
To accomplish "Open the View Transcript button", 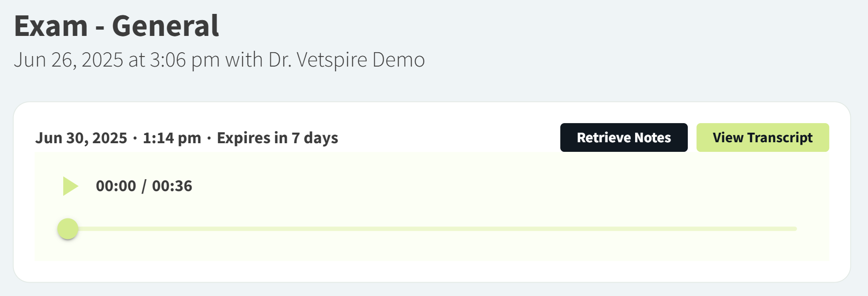I will pyautogui.click(x=762, y=137).
